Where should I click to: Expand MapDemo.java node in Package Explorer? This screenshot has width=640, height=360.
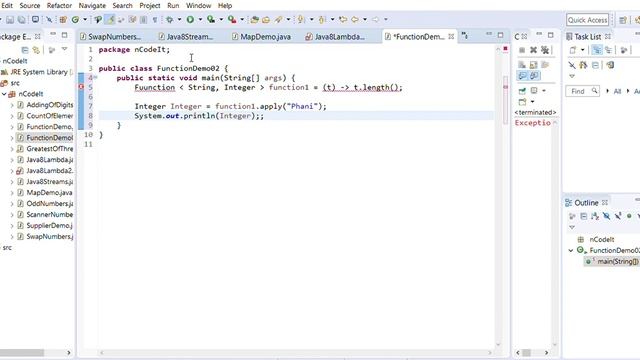pyautogui.click(x=12, y=193)
